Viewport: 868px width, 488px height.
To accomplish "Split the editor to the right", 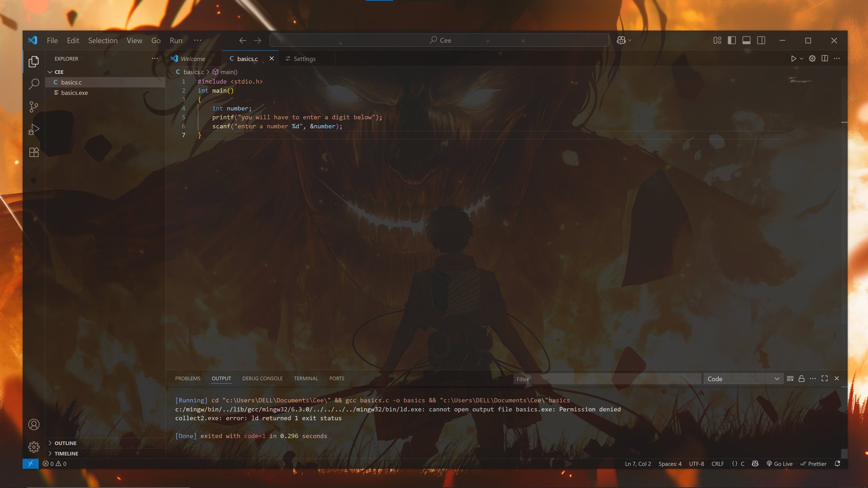I will (x=825, y=58).
